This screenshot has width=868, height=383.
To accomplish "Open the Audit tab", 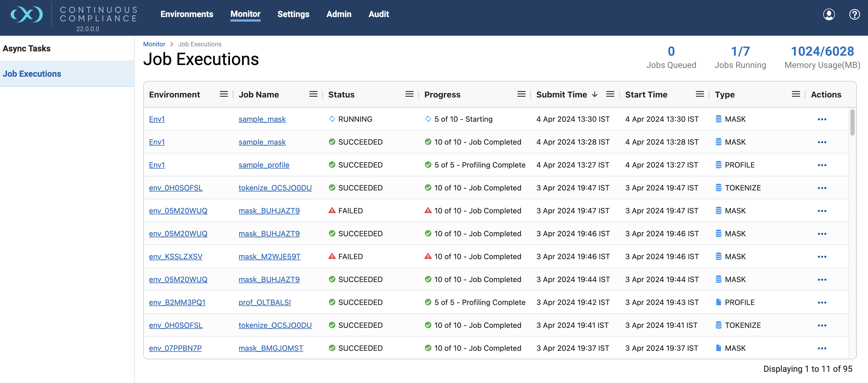I will tap(379, 14).
